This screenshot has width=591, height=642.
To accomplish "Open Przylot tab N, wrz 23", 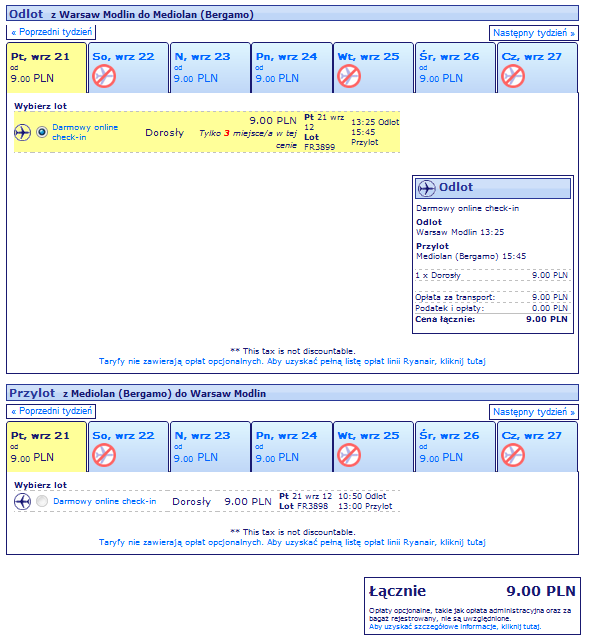I will coord(210,447).
